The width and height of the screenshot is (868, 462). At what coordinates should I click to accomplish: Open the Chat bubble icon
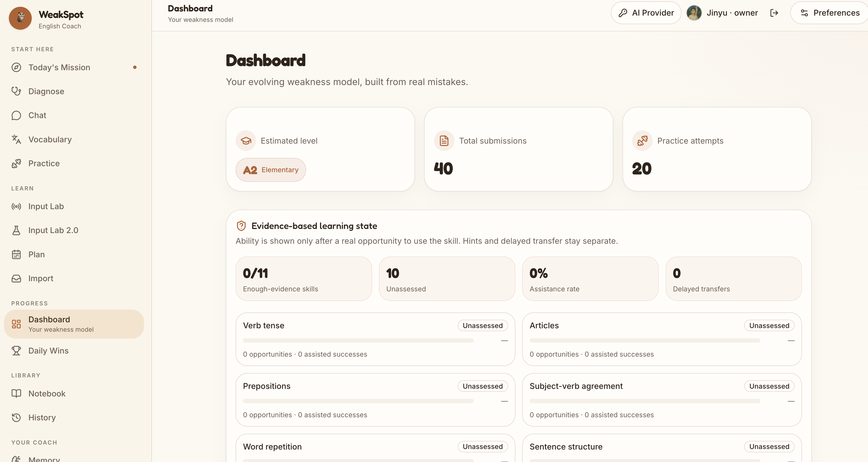[x=16, y=115]
